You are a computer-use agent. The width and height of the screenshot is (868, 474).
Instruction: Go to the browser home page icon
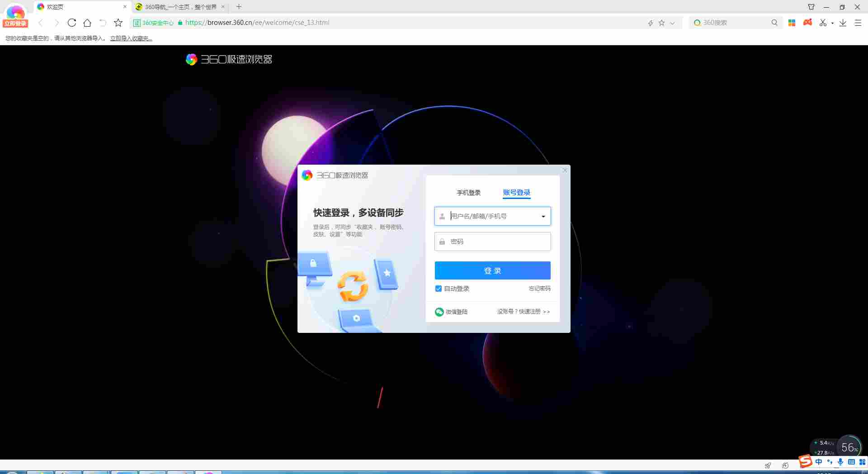pyautogui.click(x=87, y=23)
